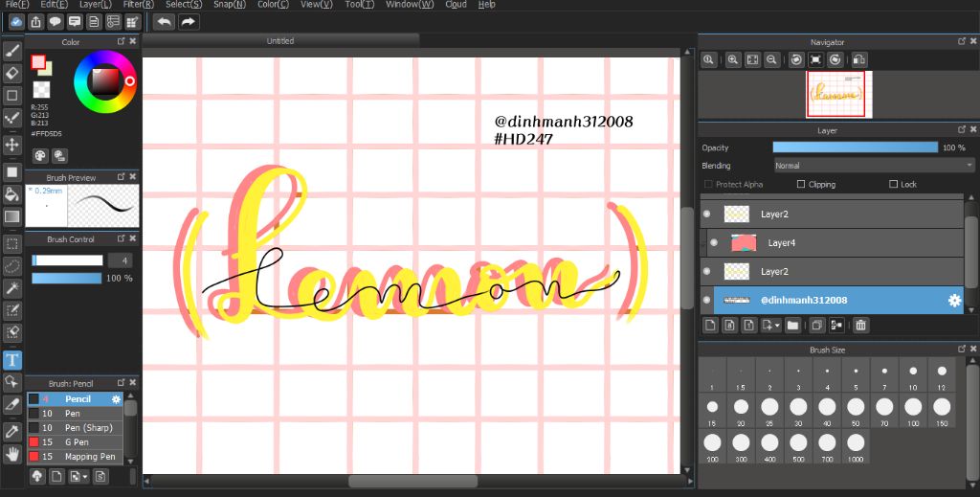This screenshot has height=497, width=980.
Task: Adjust brush opacity slider at 100 %
Action: click(66, 279)
